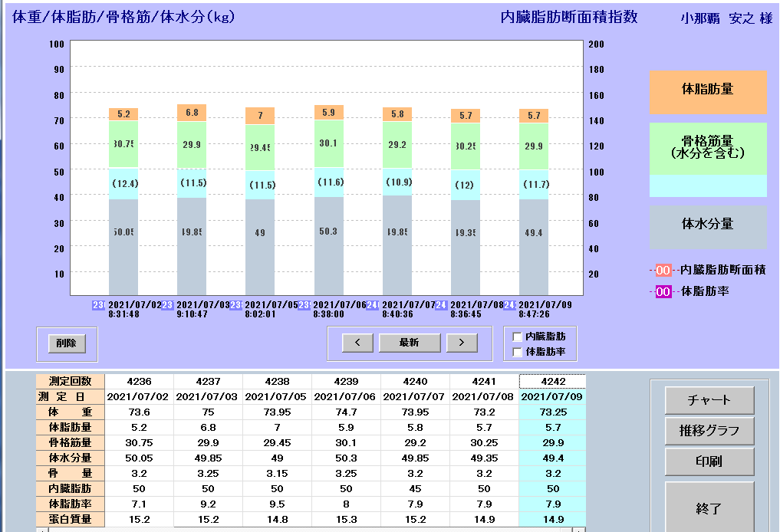The image size is (780, 532).
Task: Select measurement count cell 4239
Action: [346, 381]
